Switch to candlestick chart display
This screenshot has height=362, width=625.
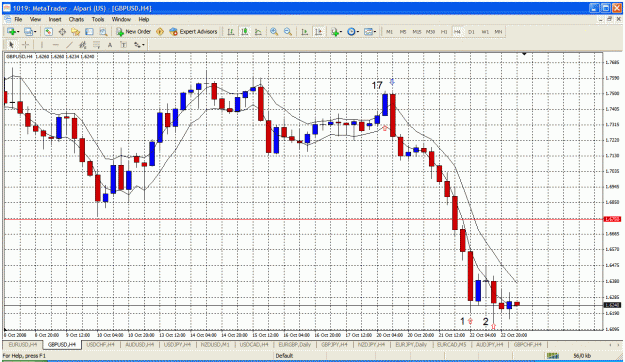click(245, 31)
